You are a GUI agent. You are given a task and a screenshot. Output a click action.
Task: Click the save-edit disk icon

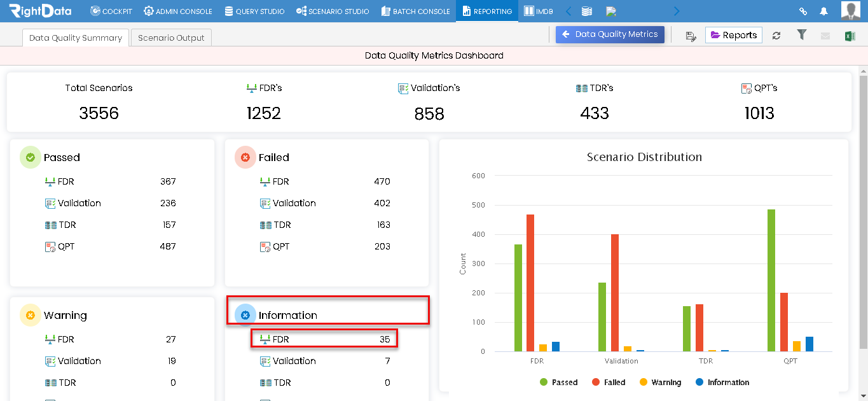click(691, 36)
